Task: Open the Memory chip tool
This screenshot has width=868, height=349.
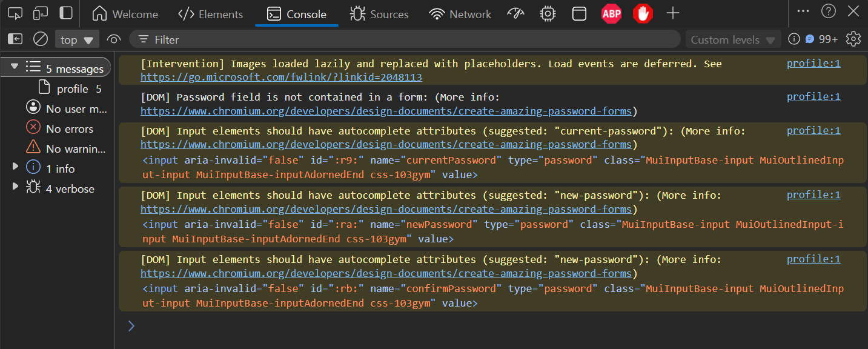Action: (x=548, y=14)
